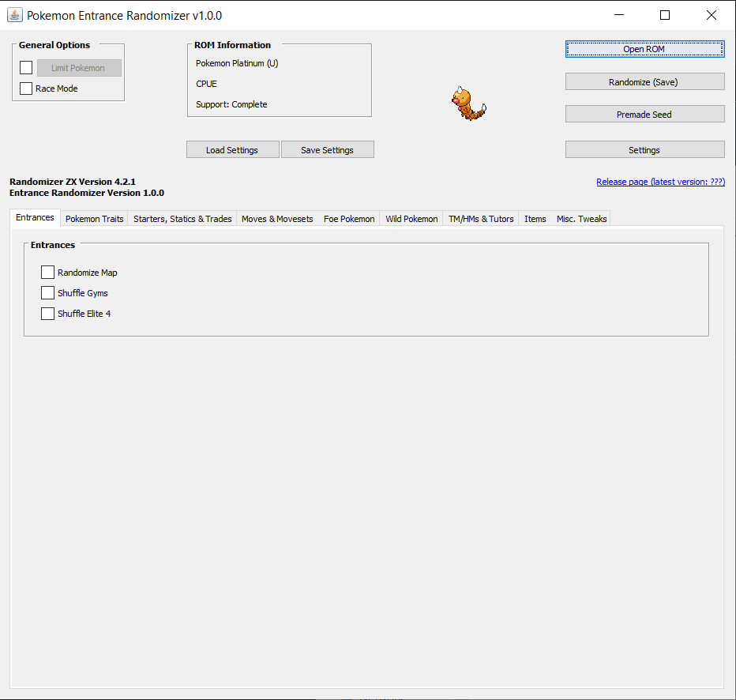Select the Starters, Statics & Trades tab

pyautogui.click(x=182, y=219)
